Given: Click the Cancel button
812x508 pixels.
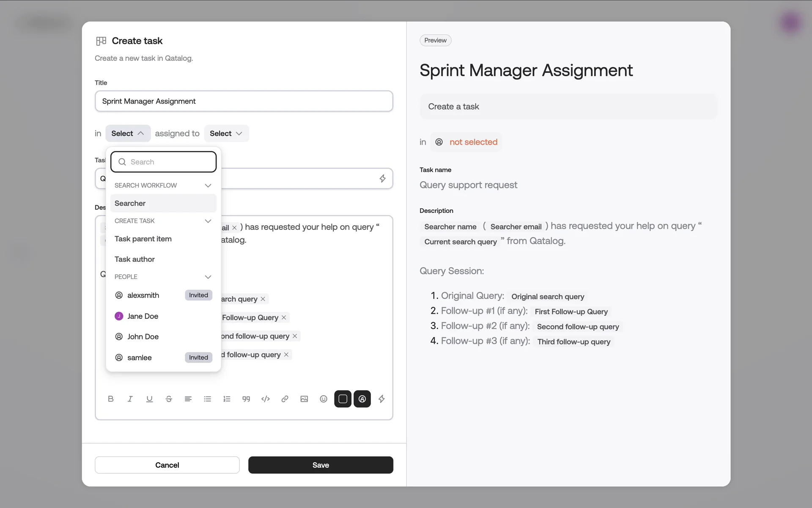Looking at the screenshot, I should [167, 465].
